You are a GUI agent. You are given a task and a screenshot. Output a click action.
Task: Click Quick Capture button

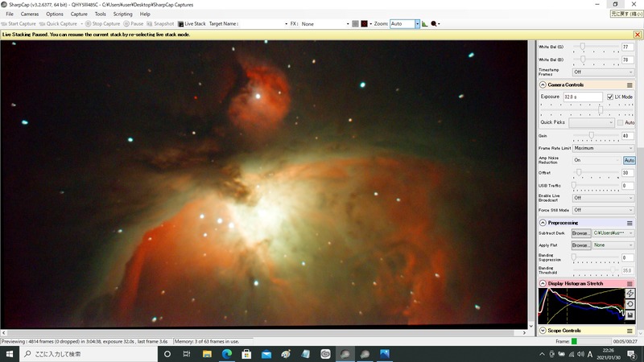(x=58, y=24)
